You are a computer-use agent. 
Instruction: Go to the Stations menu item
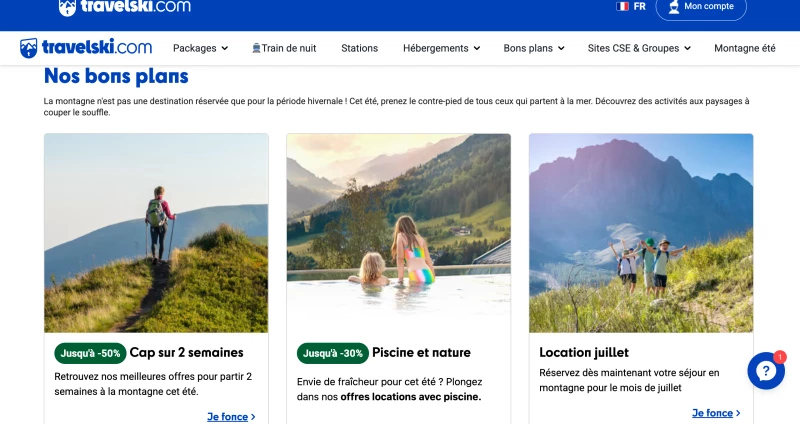click(x=359, y=48)
